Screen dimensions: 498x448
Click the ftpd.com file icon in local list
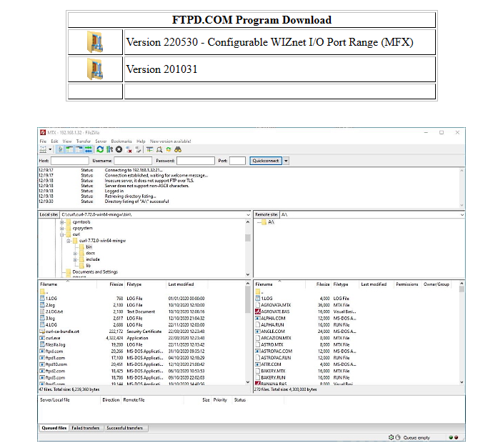(x=42, y=351)
